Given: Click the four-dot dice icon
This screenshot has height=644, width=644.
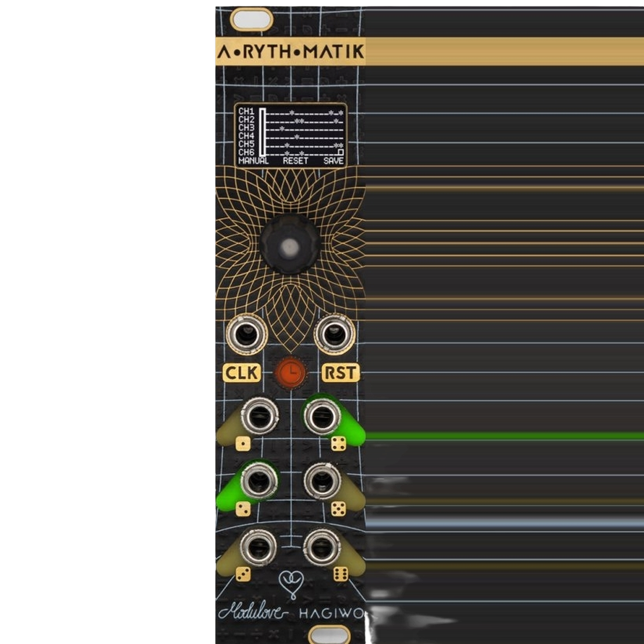Looking at the screenshot, I should point(339,444).
